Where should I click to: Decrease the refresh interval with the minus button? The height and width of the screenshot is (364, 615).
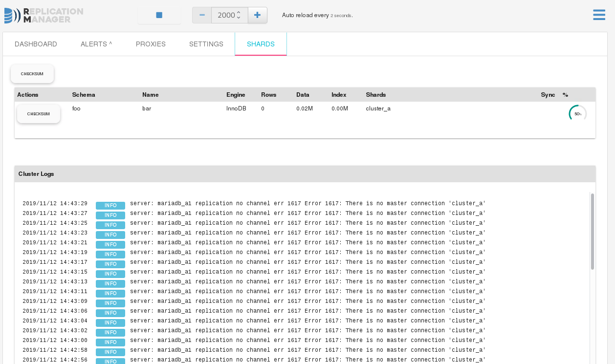click(x=202, y=15)
